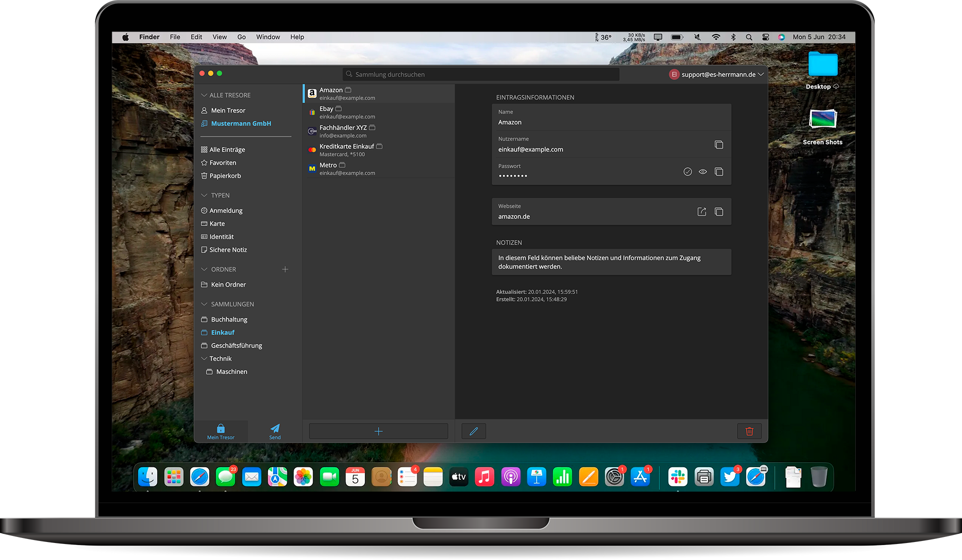The image size is (962, 560).
Task: Open the Maschinen sub-collection
Action: coord(231,372)
